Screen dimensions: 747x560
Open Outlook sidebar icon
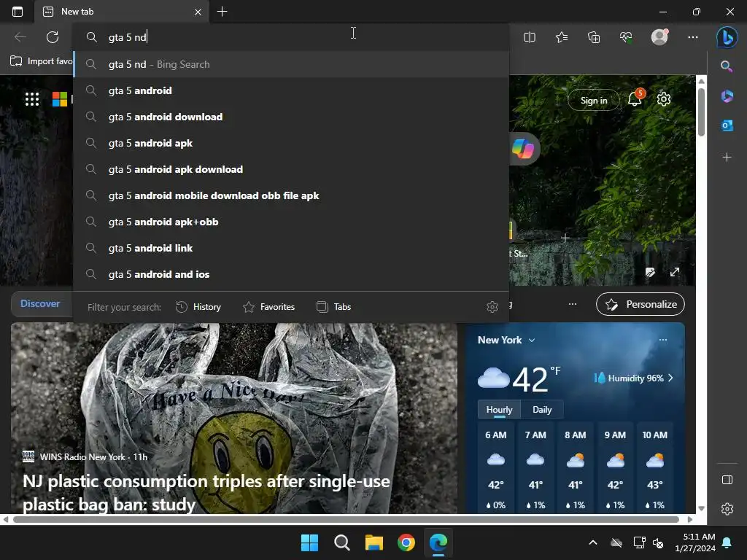727,125
